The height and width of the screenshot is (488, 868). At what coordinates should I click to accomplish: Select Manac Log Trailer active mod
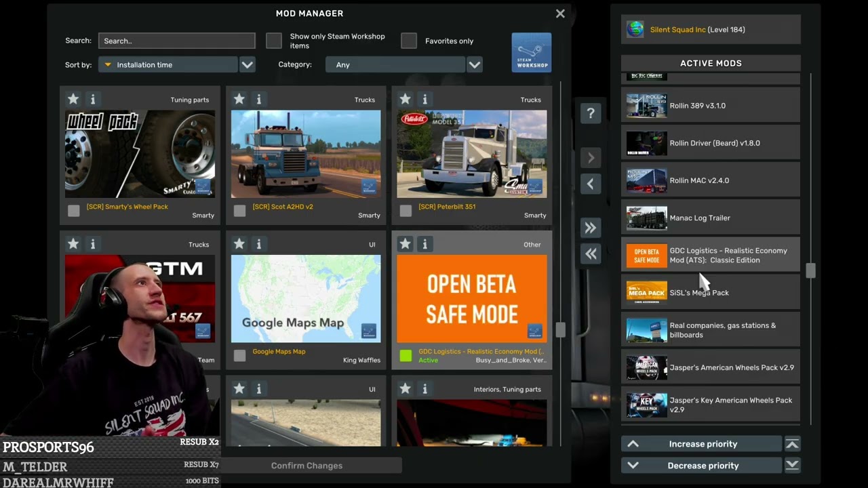click(x=711, y=218)
